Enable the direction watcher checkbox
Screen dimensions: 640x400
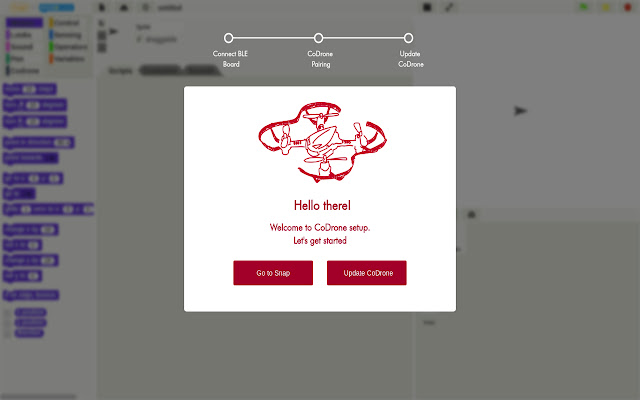[x=8, y=333]
